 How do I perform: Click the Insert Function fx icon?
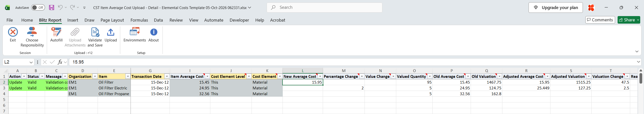[x=60, y=62]
